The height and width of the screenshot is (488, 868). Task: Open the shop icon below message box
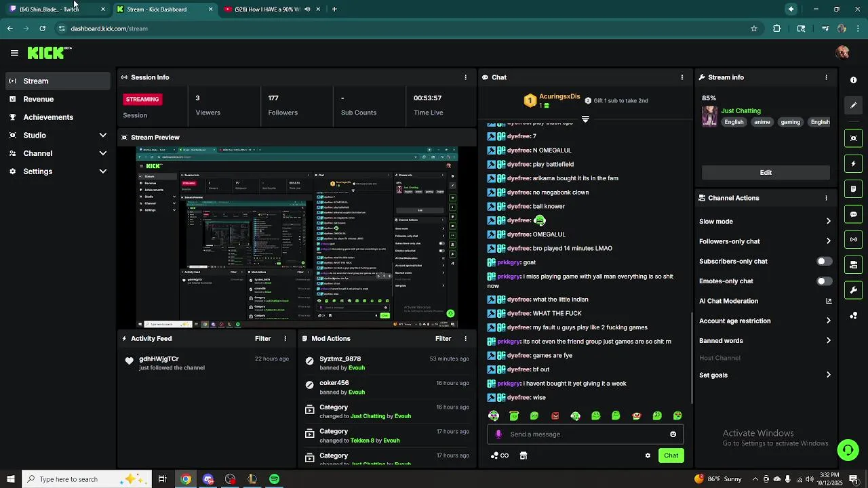tap(523, 455)
